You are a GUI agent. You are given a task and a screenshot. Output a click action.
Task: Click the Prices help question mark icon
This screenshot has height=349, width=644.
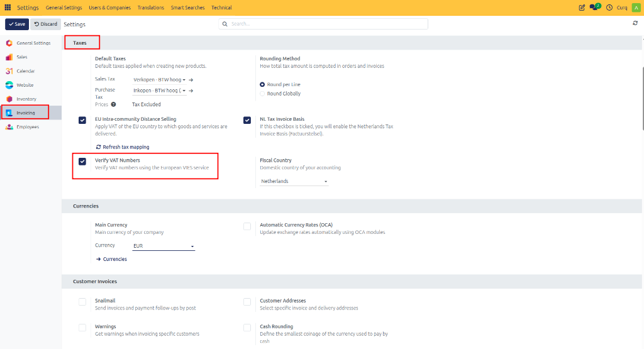(113, 104)
